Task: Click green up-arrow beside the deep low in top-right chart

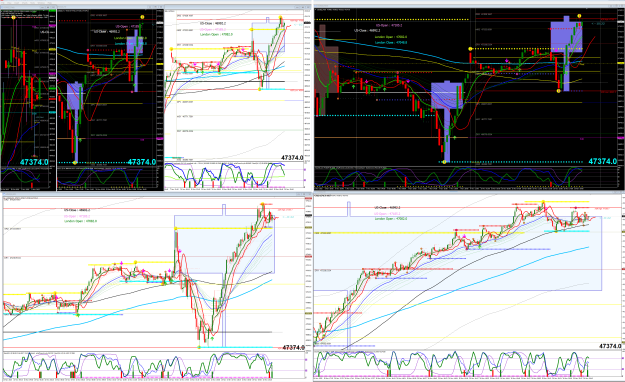Action: coord(455,138)
